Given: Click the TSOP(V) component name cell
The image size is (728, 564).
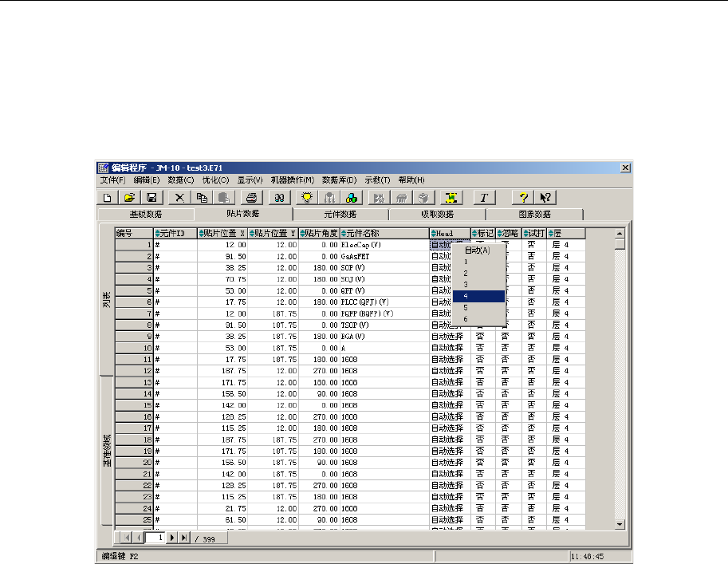Looking at the screenshot, I should click(384, 325).
